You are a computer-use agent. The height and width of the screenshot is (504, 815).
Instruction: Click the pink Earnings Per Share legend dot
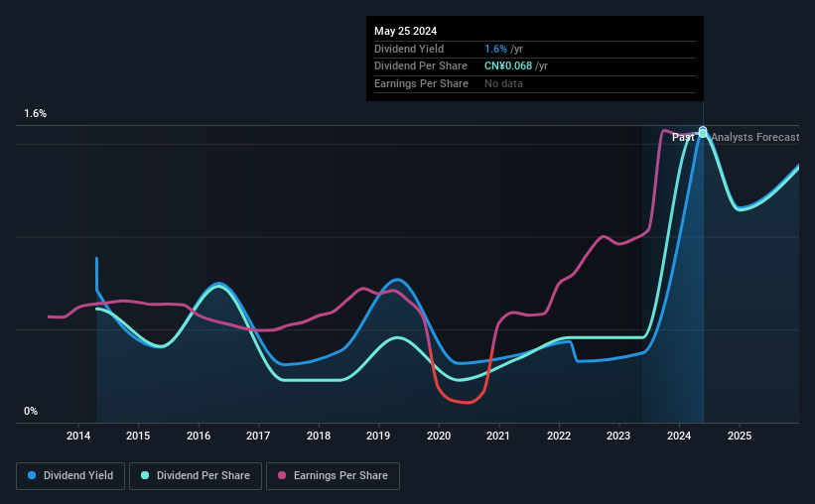click(282, 475)
